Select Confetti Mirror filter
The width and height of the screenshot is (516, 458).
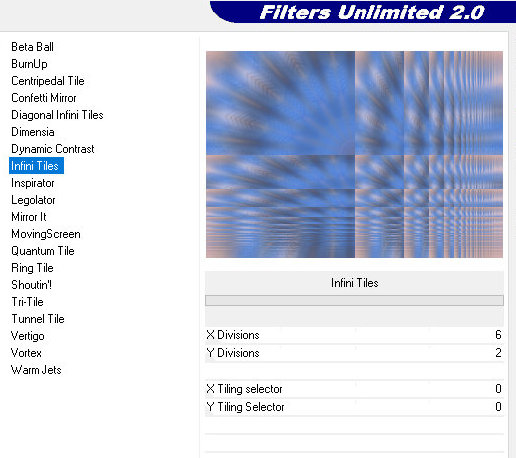pos(44,98)
